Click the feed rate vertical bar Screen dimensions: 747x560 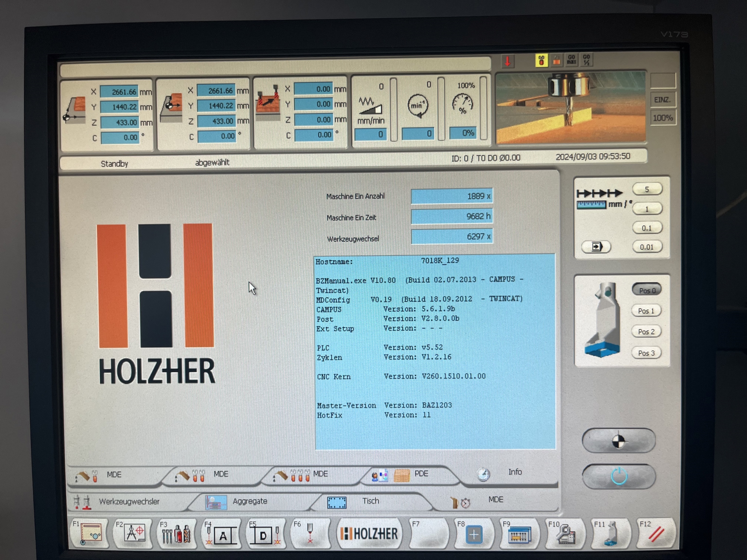(x=393, y=110)
